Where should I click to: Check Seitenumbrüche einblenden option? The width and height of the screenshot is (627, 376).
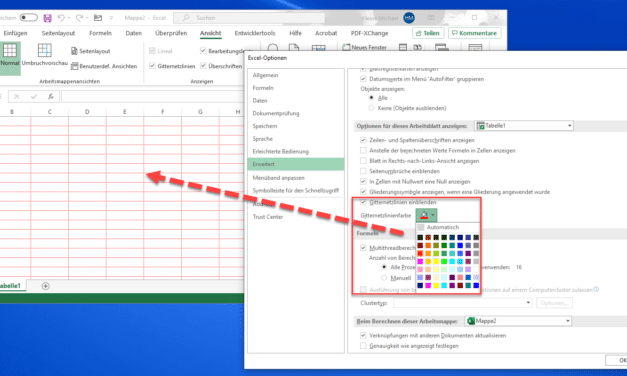coord(363,171)
